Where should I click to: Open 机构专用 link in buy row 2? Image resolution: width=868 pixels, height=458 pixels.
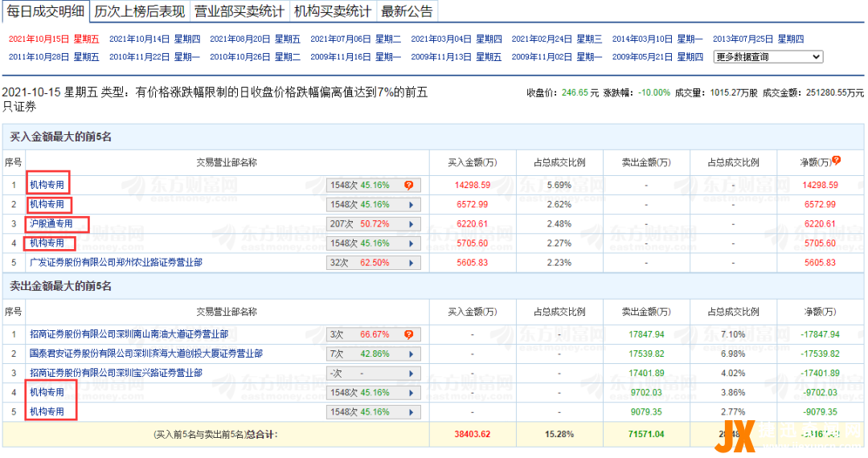tap(47, 204)
